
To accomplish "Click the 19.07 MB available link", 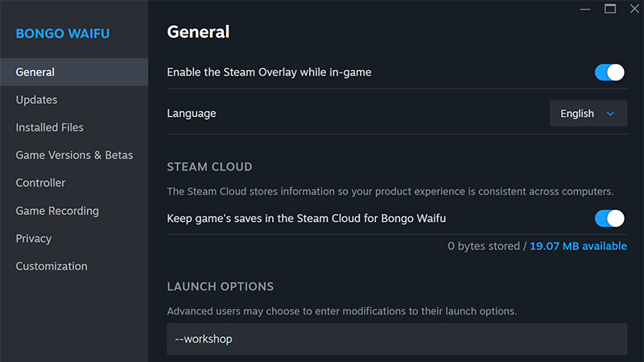I will pos(578,246).
